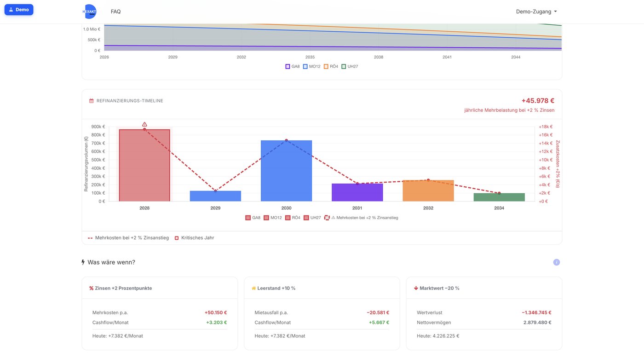
Task: Toggle GA8 series in upper chart legend
Action: (x=293, y=67)
